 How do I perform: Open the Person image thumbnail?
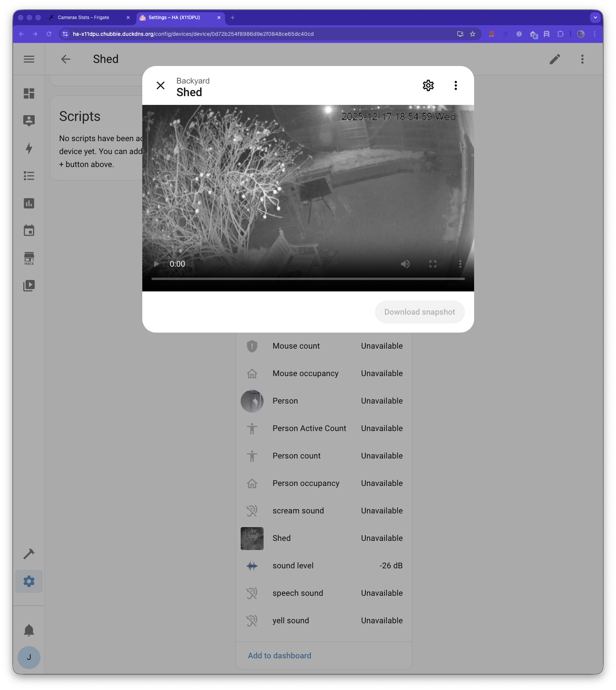pyautogui.click(x=252, y=401)
